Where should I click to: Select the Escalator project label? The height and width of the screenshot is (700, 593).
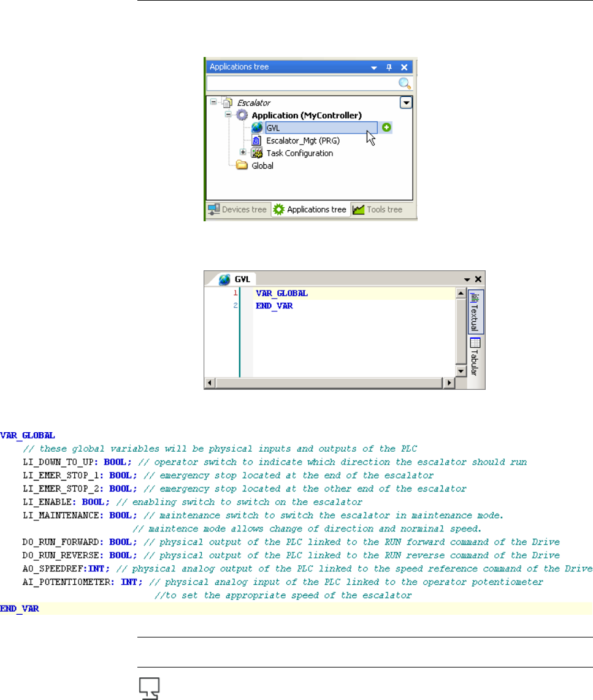point(254,103)
